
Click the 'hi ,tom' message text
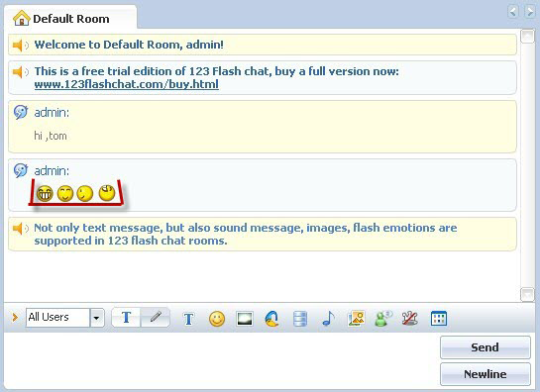pyautogui.click(x=51, y=136)
